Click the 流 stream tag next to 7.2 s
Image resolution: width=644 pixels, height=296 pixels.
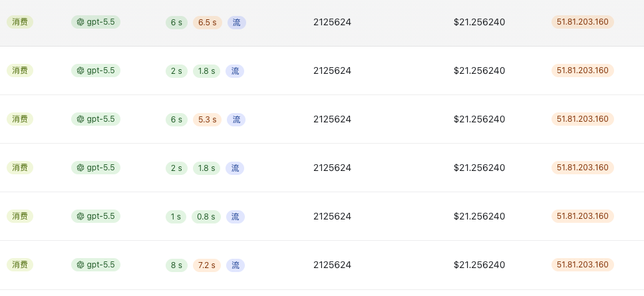click(236, 265)
